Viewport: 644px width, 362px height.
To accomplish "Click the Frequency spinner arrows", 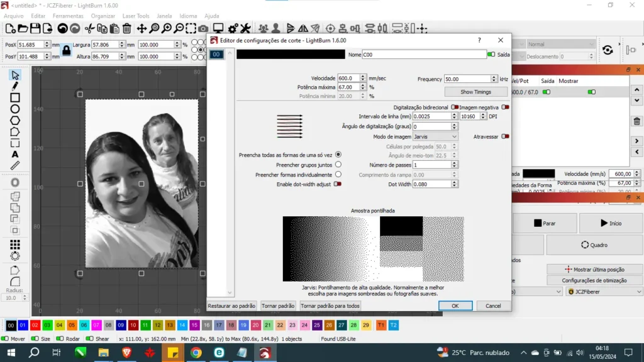I will pos(494,79).
